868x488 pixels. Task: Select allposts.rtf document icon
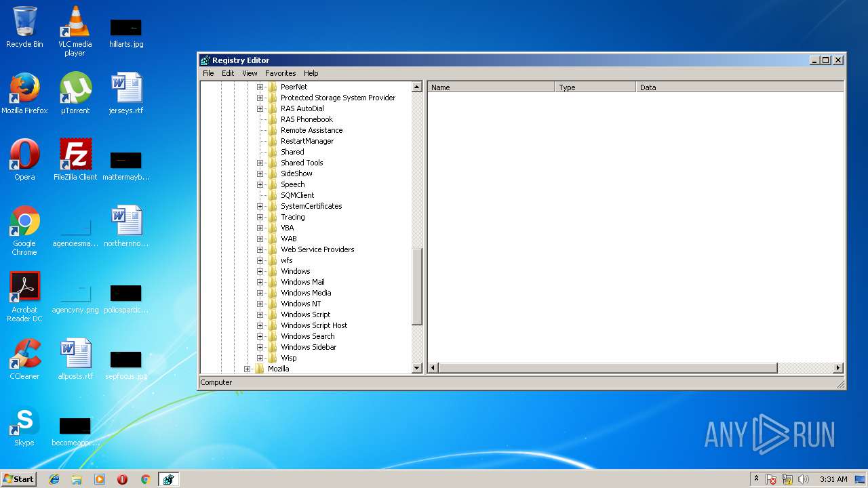click(75, 359)
